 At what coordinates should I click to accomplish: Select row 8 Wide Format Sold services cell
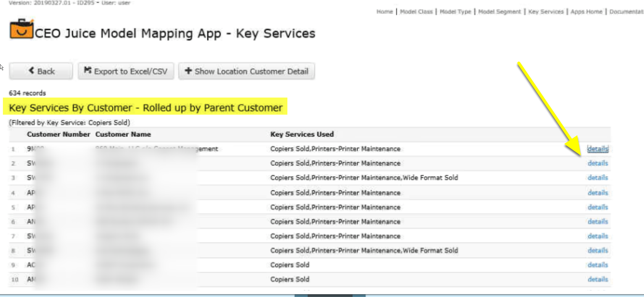pyautogui.click(x=364, y=250)
